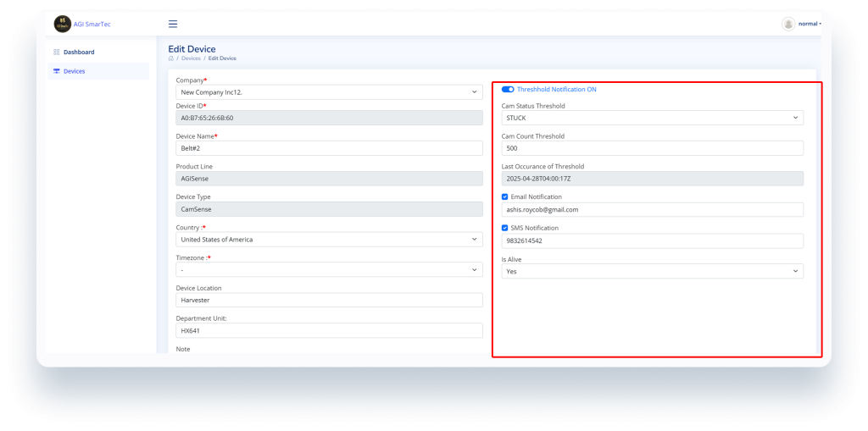Click the Devices icon in sidebar

point(57,71)
